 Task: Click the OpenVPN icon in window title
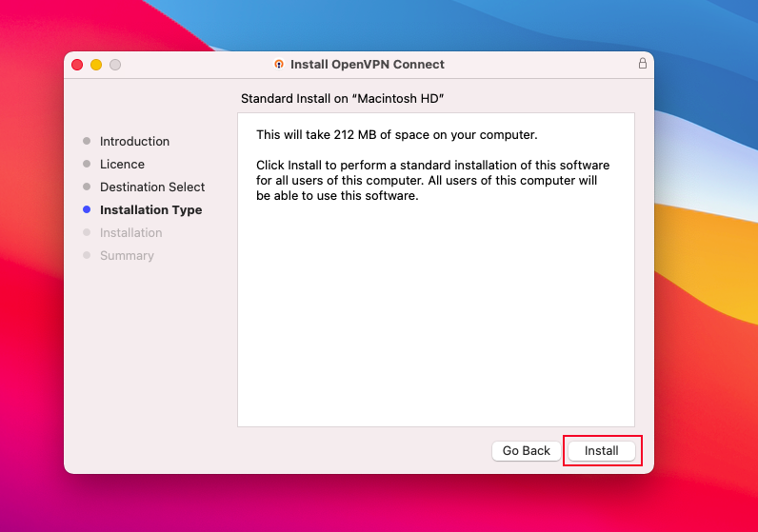pos(279,65)
